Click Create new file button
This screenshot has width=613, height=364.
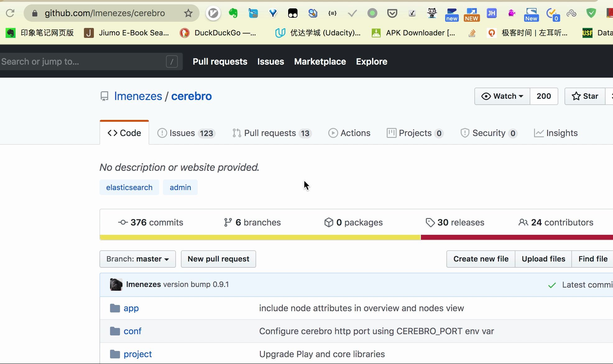[x=481, y=259]
